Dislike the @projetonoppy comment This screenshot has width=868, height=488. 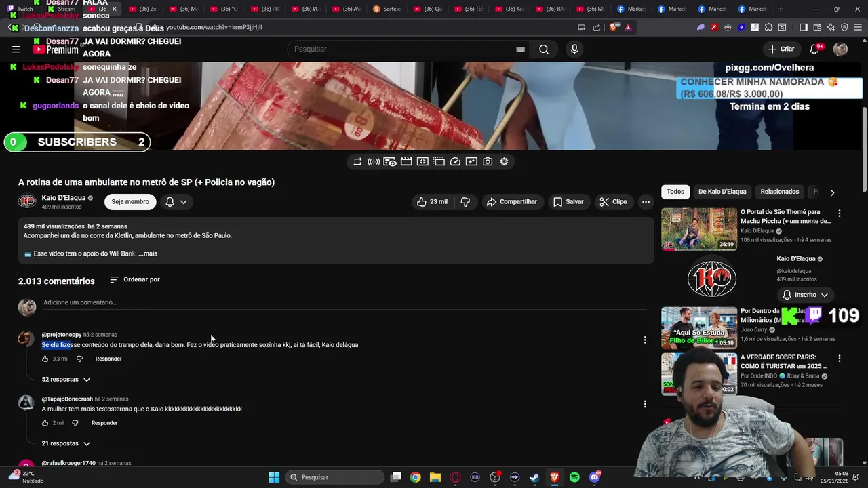[79, 359]
